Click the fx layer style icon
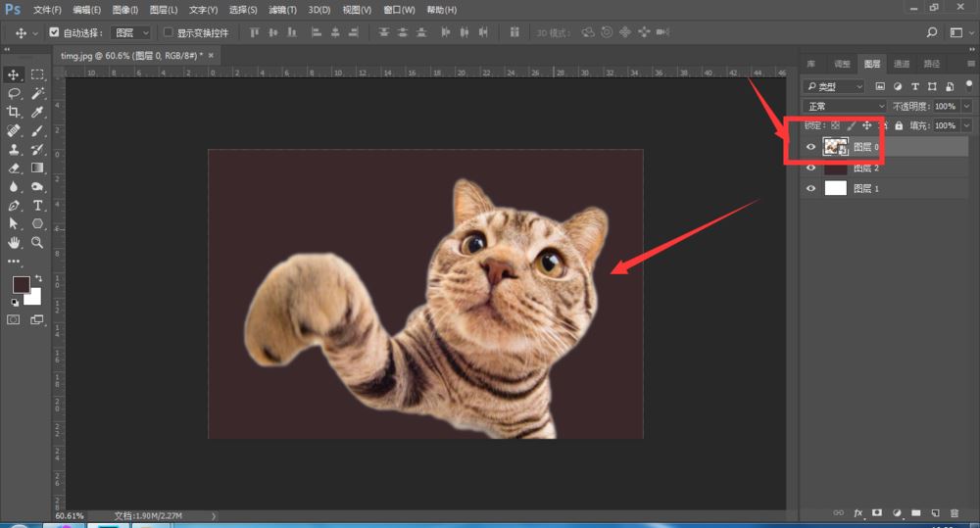This screenshot has width=980, height=528. tap(858, 513)
